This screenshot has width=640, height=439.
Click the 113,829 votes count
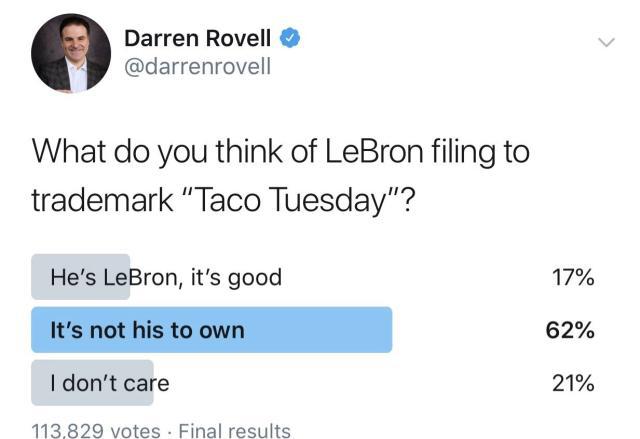coord(96,431)
